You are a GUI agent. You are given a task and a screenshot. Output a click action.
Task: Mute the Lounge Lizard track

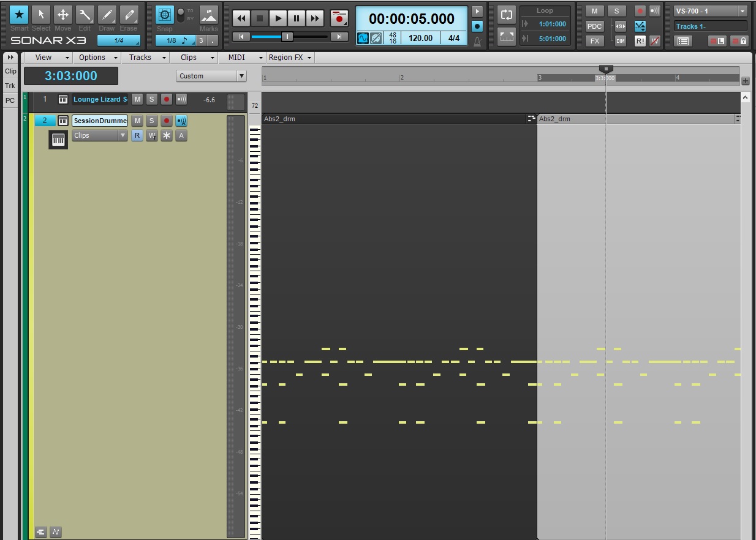[137, 99]
